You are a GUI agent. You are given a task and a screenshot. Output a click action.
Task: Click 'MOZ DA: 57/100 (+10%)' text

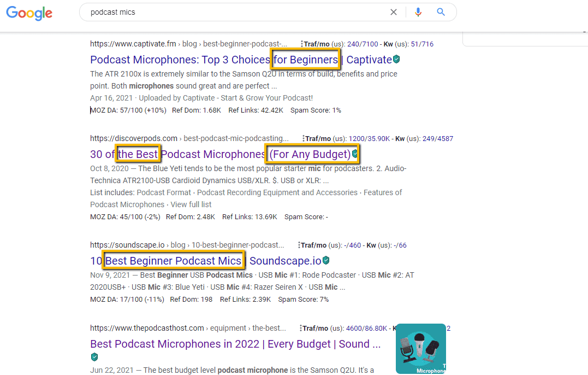click(x=128, y=110)
